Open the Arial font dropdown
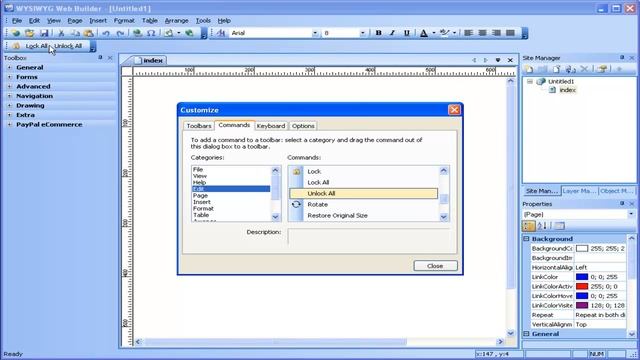 coord(315,33)
